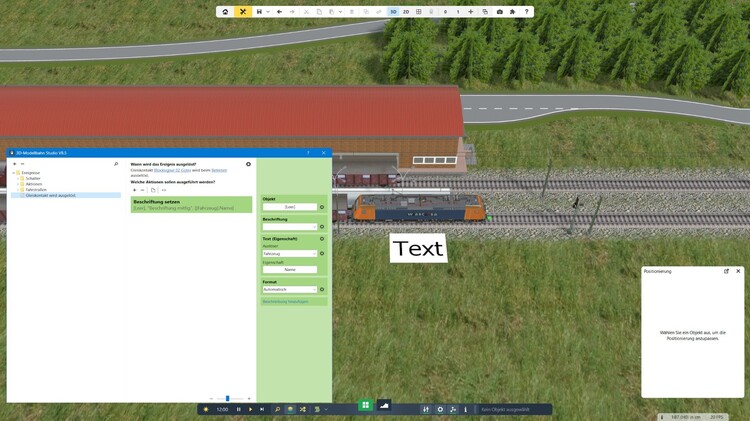Search events with the magnifier icon
Viewport: 750px width, 421px height.
click(116, 164)
